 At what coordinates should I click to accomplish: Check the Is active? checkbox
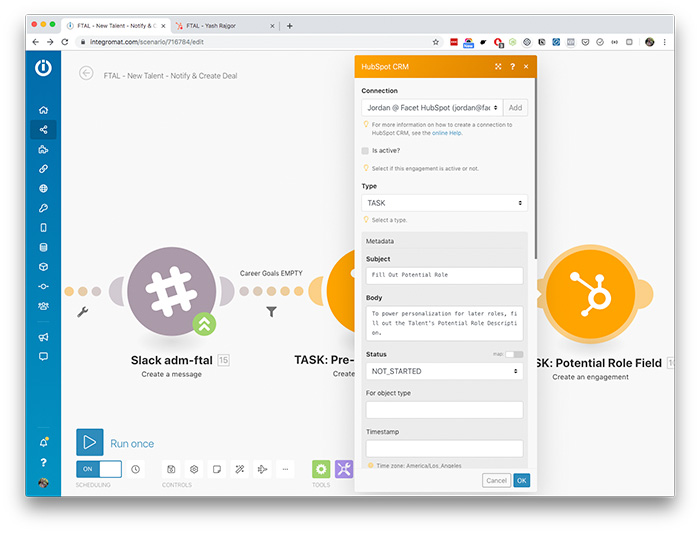tap(365, 151)
